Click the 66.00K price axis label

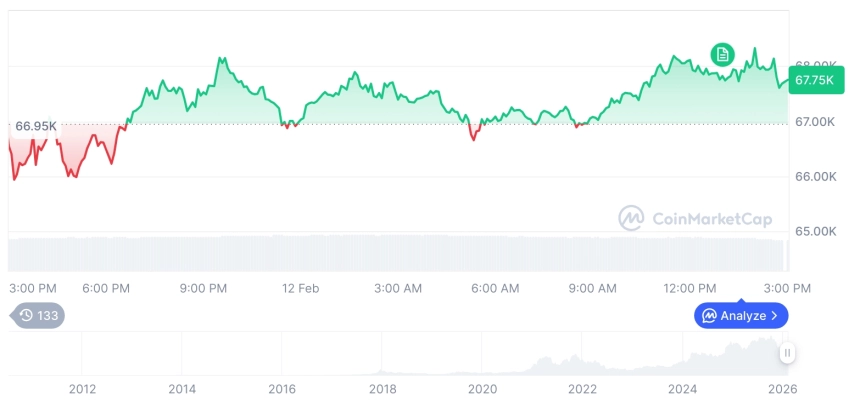click(x=815, y=177)
